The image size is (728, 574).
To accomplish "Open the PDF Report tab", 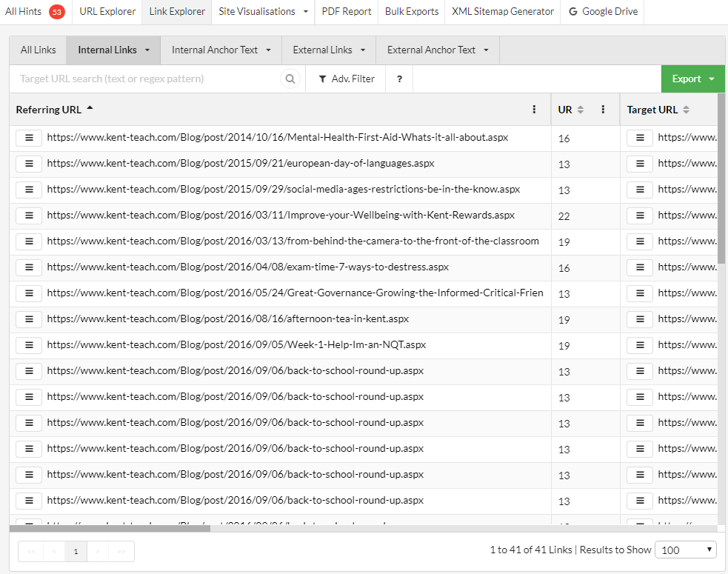I will point(347,12).
